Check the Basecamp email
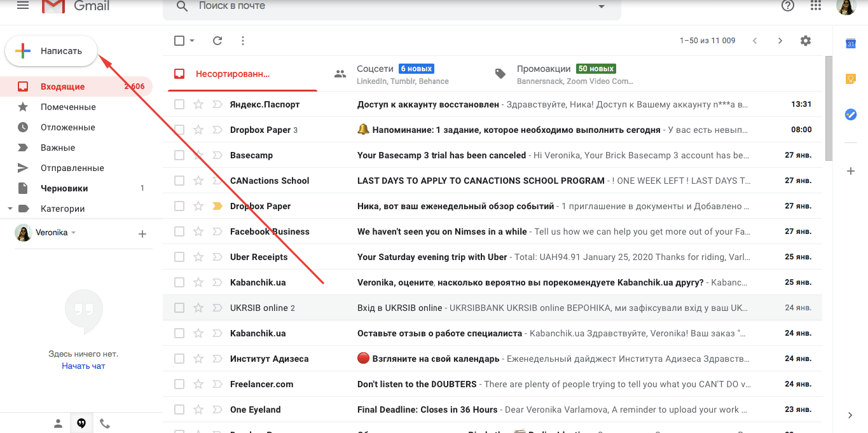Image resolution: width=868 pixels, height=433 pixels. click(179, 155)
